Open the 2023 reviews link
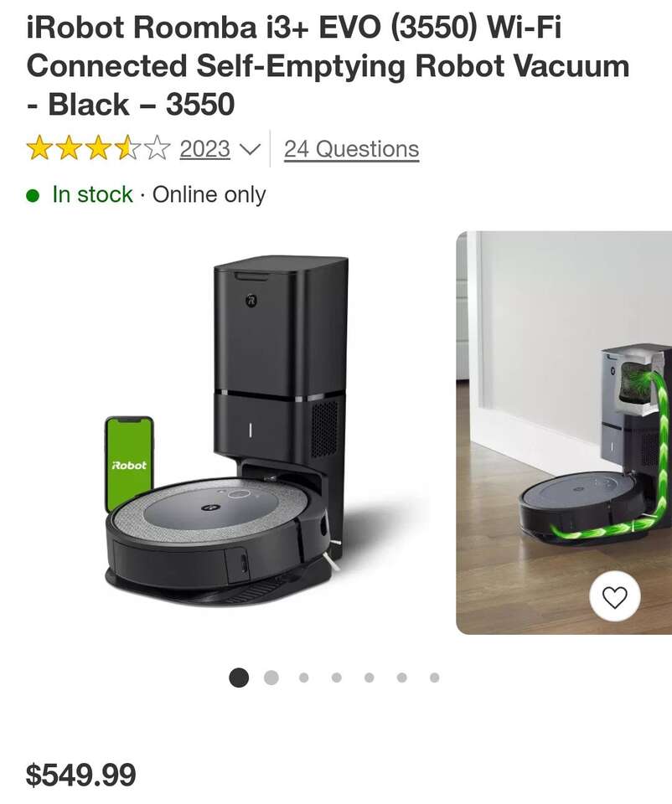 [x=204, y=149]
